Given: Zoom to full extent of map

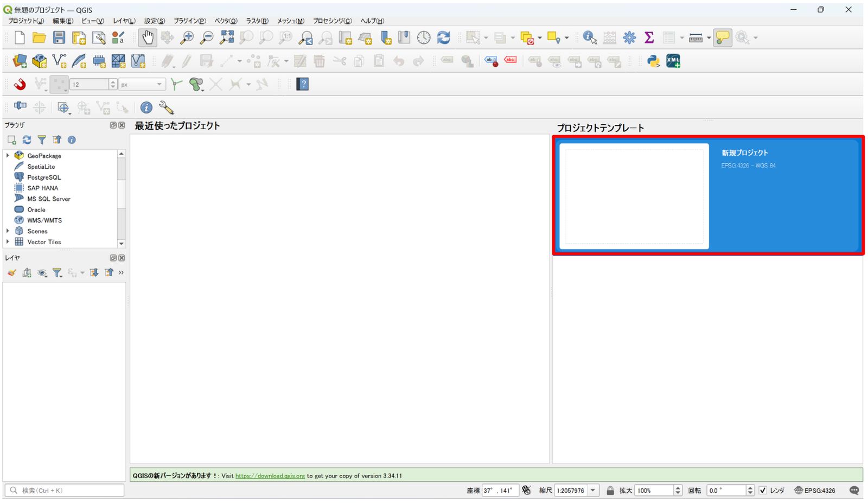Looking at the screenshot, I should pos(227,37).
